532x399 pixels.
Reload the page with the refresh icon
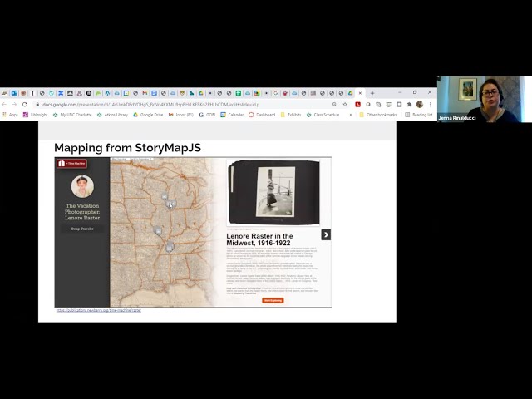(x=25, y=105)
